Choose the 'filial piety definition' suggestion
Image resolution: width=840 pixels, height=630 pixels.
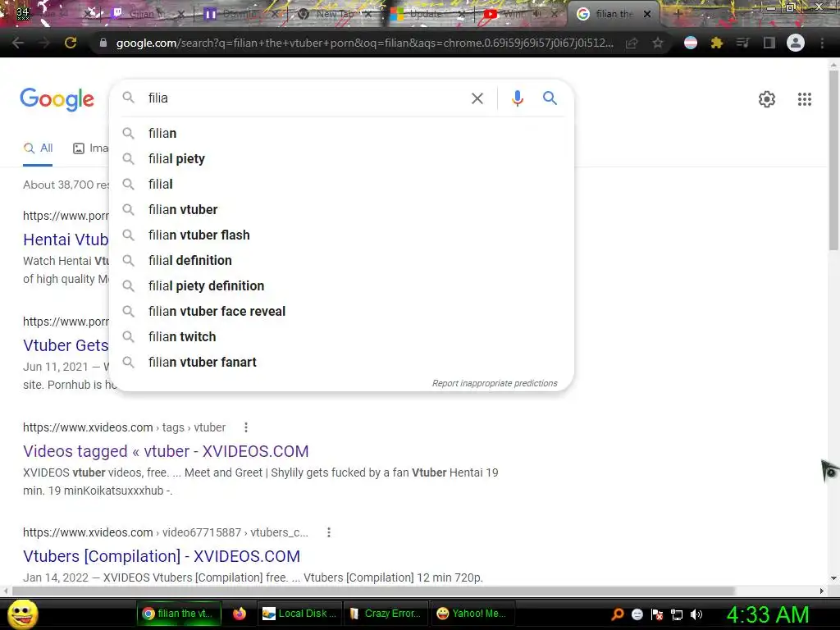click(x=342, y=286)
